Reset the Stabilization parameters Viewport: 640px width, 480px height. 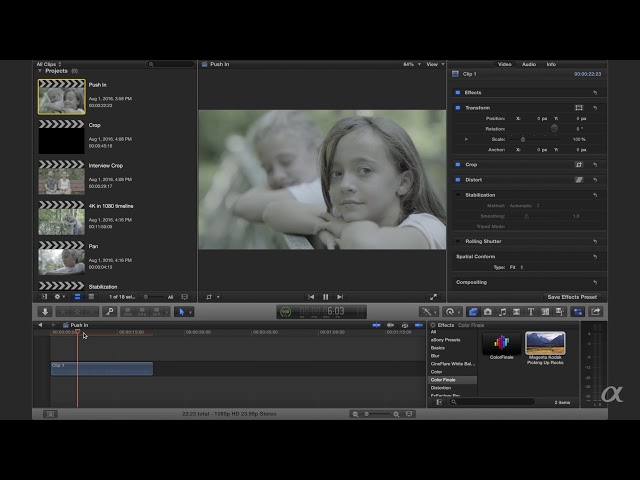(595, 195)
